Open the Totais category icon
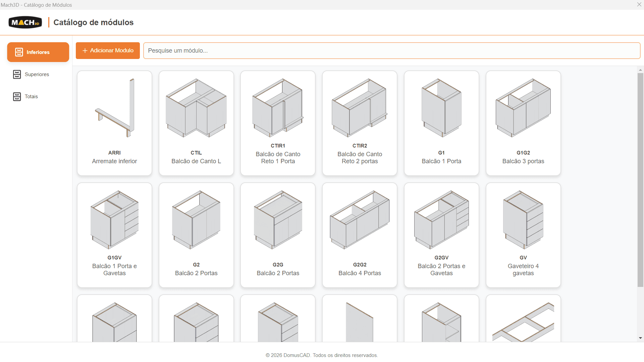 pos(17,97)
